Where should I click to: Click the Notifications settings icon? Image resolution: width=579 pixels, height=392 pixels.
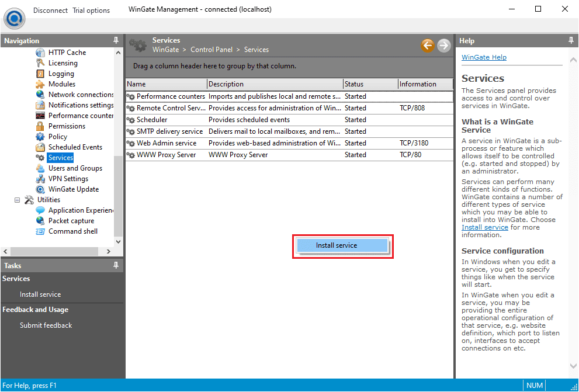click(x=40, y=105)
